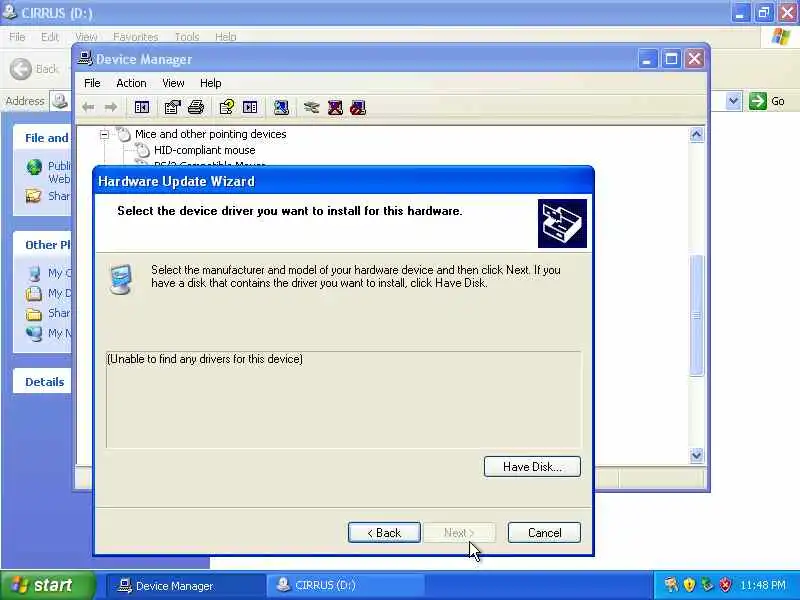The width and height of the screenshot is (800, 600).
Task: Open address bar dropdown in CIRRUS window
Action: [x=733, y=101]
